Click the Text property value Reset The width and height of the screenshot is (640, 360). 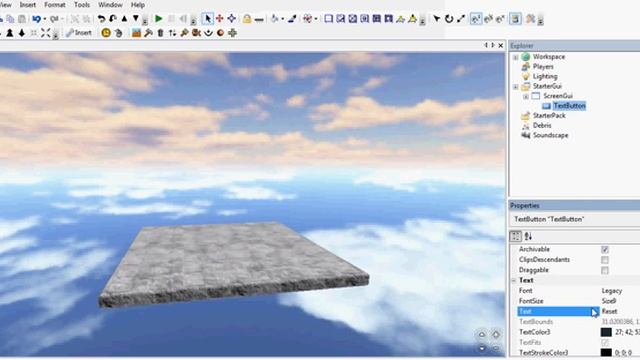tap(609, 311)
